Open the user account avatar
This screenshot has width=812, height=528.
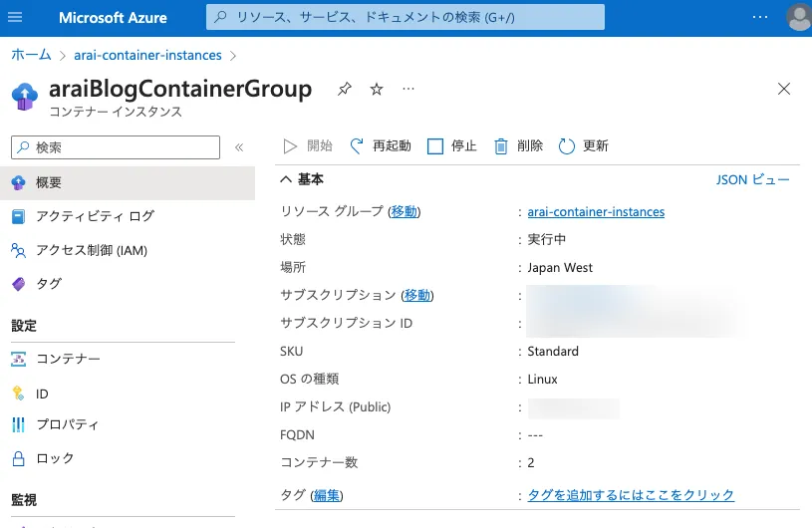[x=798, y=18]
